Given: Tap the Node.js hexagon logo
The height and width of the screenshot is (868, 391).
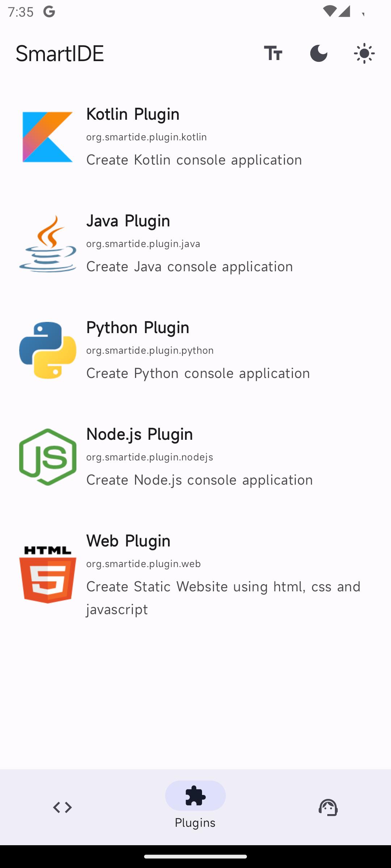Looking at the screenshot, I should point(47,457).
